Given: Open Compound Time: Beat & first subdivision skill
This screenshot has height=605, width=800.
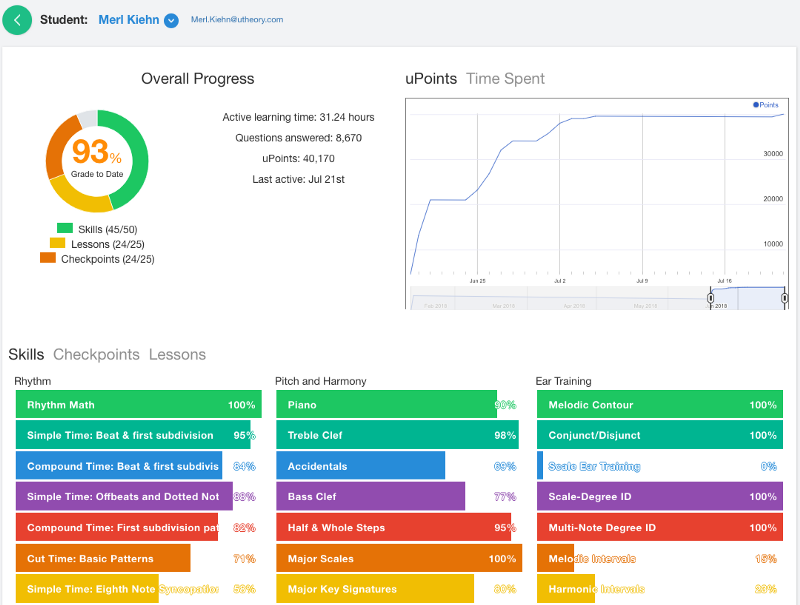Looking at the screenshot, I should (139, 466).
